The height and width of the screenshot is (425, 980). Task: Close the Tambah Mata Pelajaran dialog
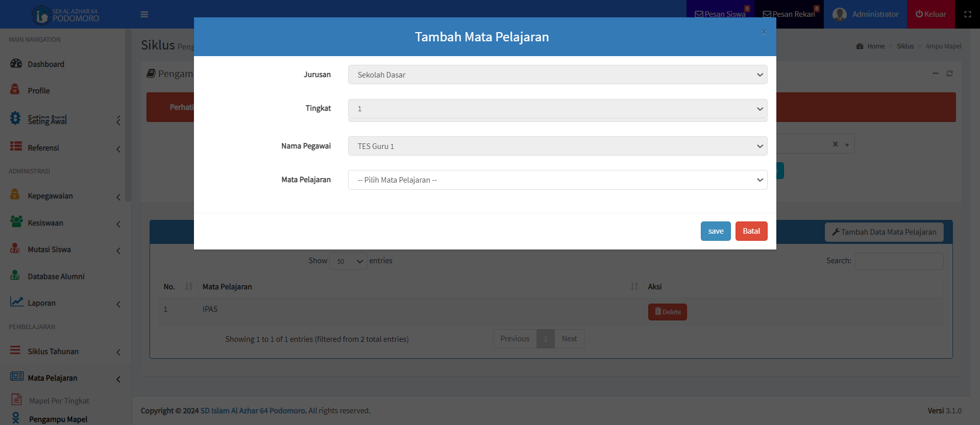(764, 32)
